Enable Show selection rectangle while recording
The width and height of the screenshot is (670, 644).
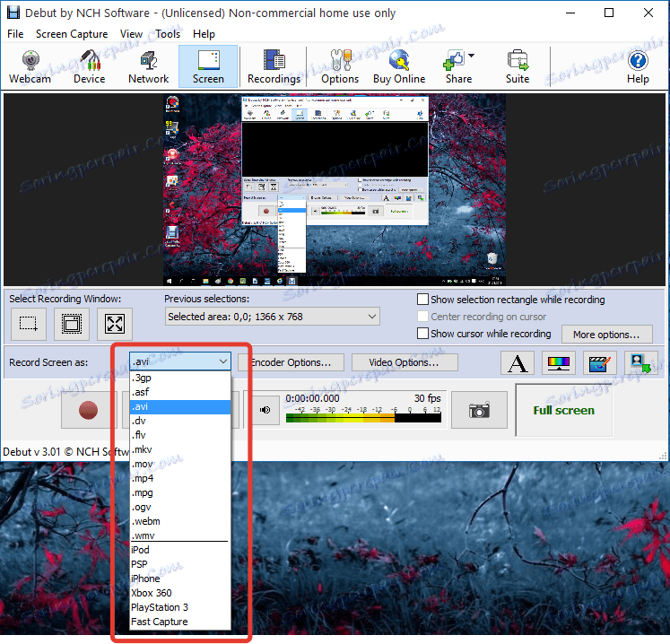(x=422, y=300)
